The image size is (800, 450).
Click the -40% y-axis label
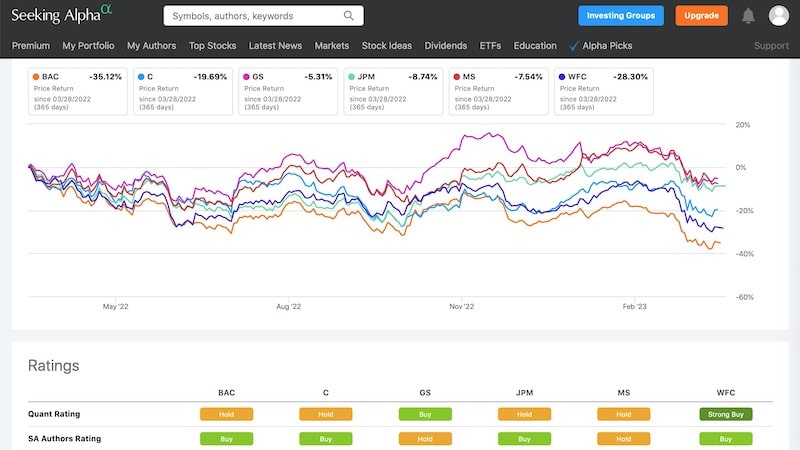point(744,254)
